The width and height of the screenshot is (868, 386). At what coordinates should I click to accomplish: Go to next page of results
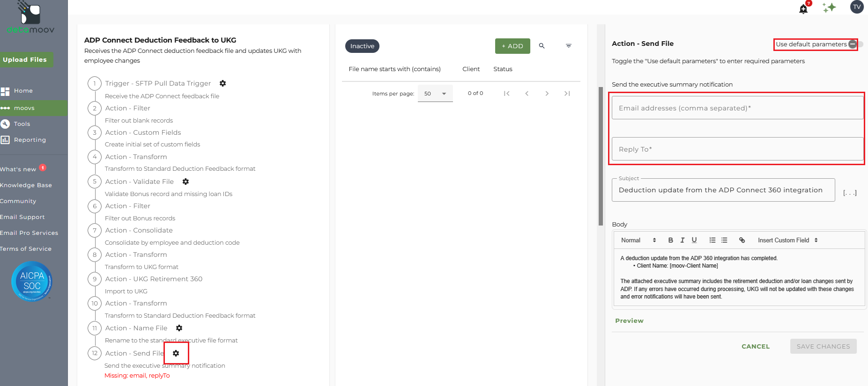click(547, 94)
